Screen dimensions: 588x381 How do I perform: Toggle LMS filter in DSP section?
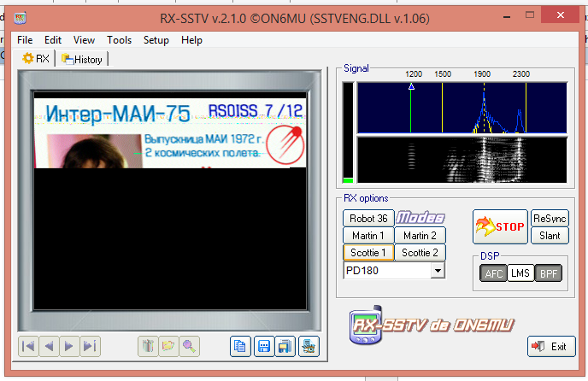coord(520,273)
